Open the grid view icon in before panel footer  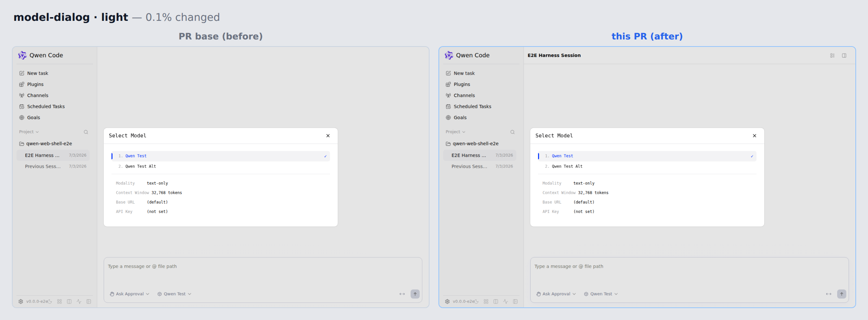(x=59, y=301)
